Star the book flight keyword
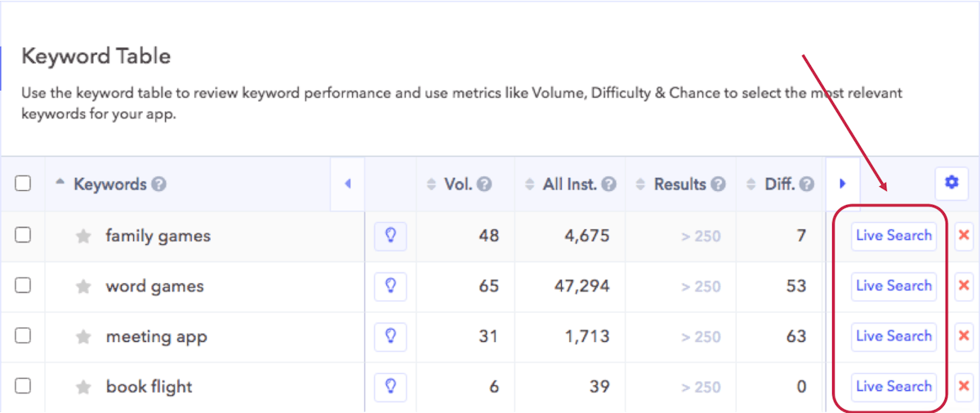 click(x=82, y=387)
